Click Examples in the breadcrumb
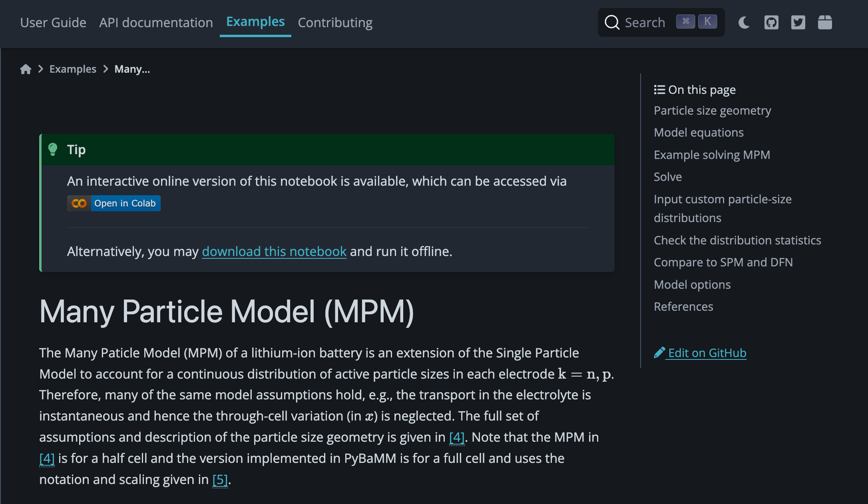The width and height of the screenshot is (868, 504). pos(73,69)
